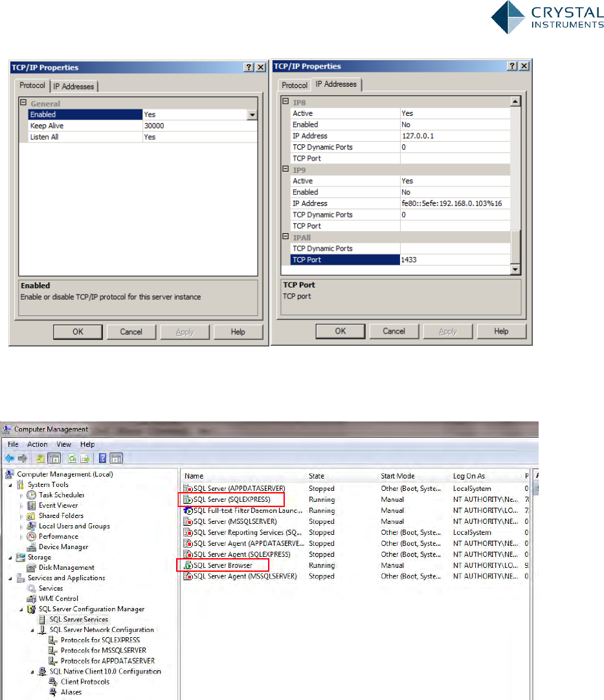Click Cancel in the left TCP/IP Properties dialog
The height and width of the screenshot is (700, 604).
click(x=131, y=332)
